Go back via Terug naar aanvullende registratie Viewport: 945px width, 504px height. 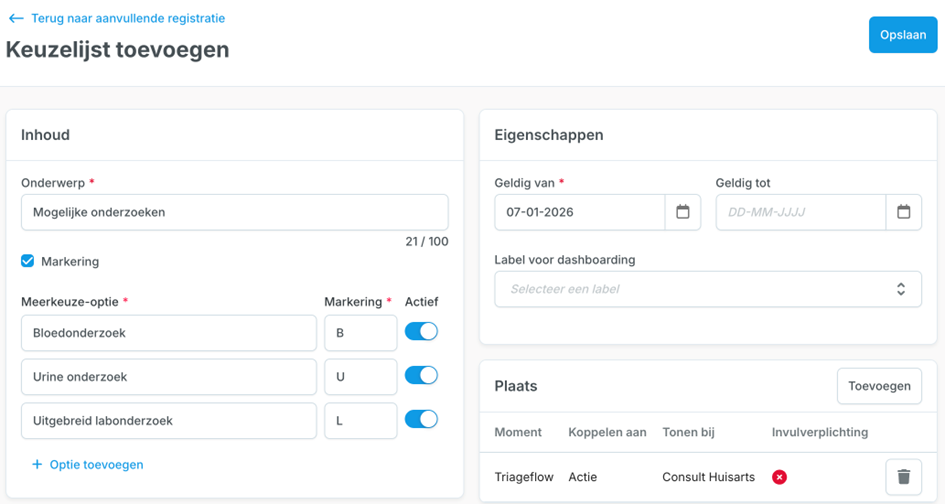click(127, 18)
